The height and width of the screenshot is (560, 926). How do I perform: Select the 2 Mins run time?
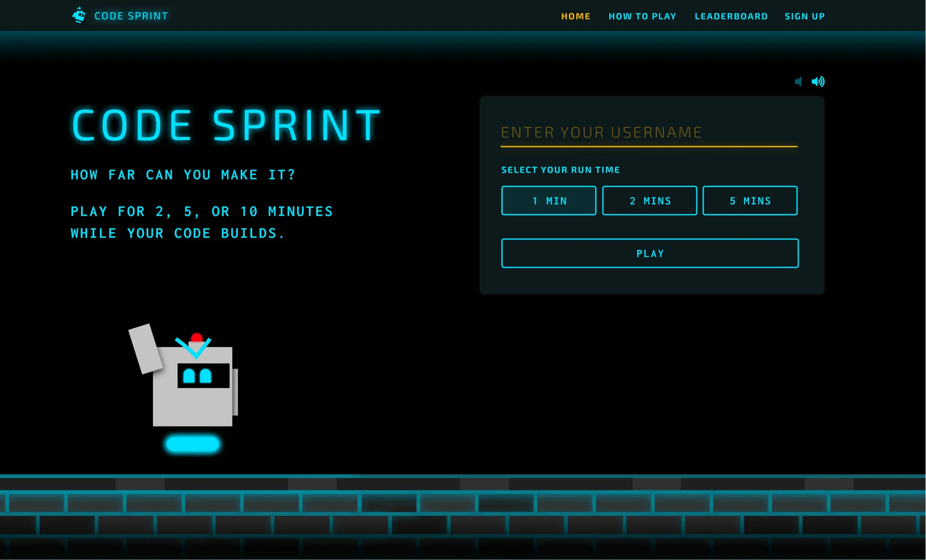tap(650, 200)
